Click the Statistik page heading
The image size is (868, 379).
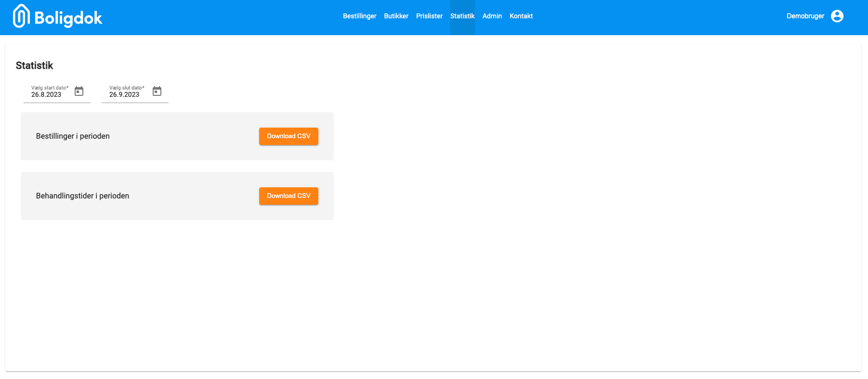click(34, 65)
